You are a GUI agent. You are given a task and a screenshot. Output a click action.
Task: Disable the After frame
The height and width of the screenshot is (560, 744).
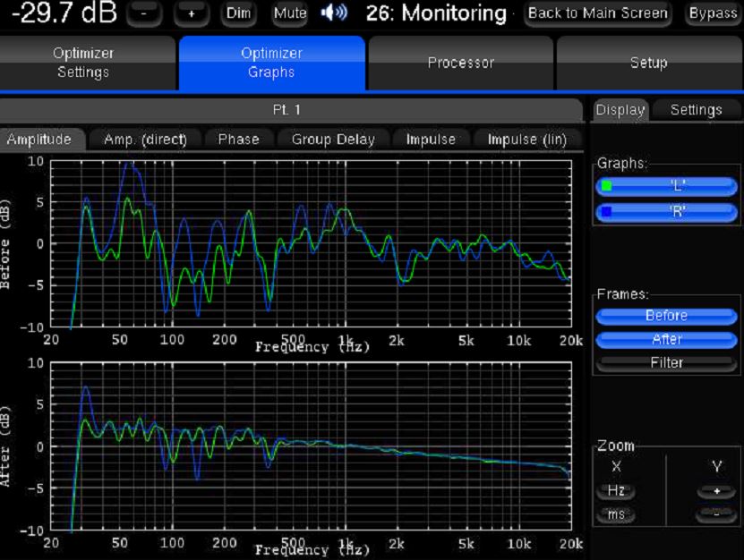coord(666,340)
